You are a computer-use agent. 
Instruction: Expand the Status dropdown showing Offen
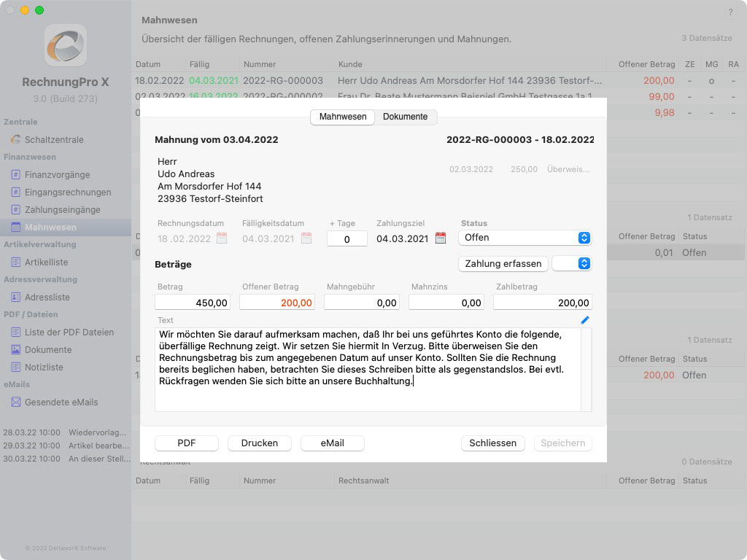tap(525, 238)
